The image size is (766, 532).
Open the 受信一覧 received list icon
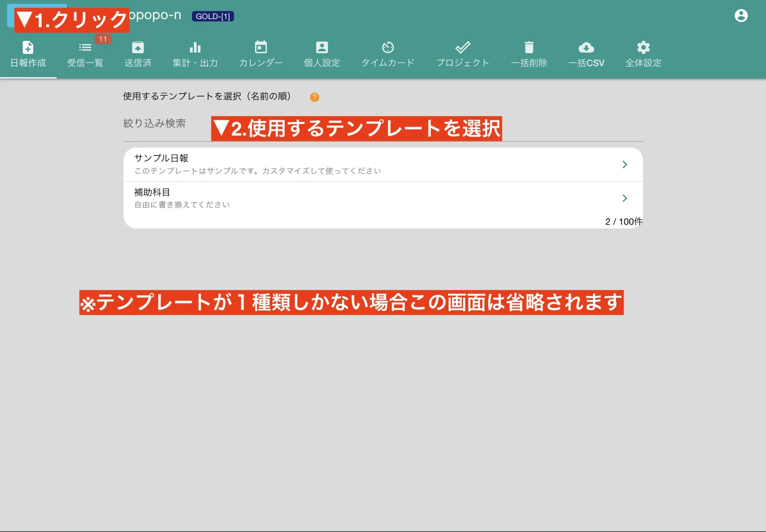[x=85, y=47]
